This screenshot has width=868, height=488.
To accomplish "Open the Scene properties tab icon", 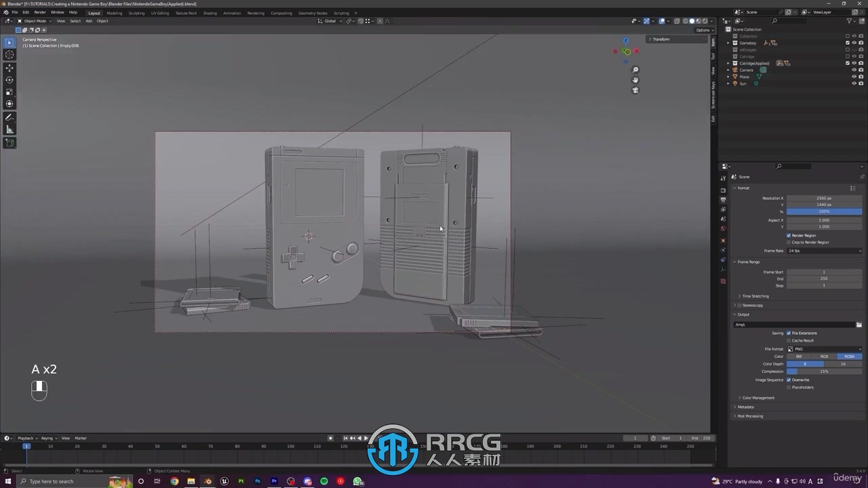I will 723,219.
